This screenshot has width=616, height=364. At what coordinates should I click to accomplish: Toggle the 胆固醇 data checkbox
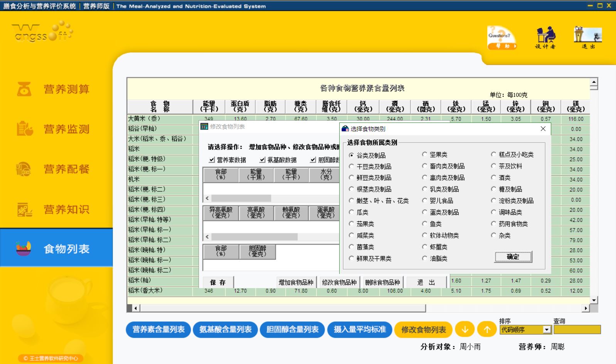(313, 159)
